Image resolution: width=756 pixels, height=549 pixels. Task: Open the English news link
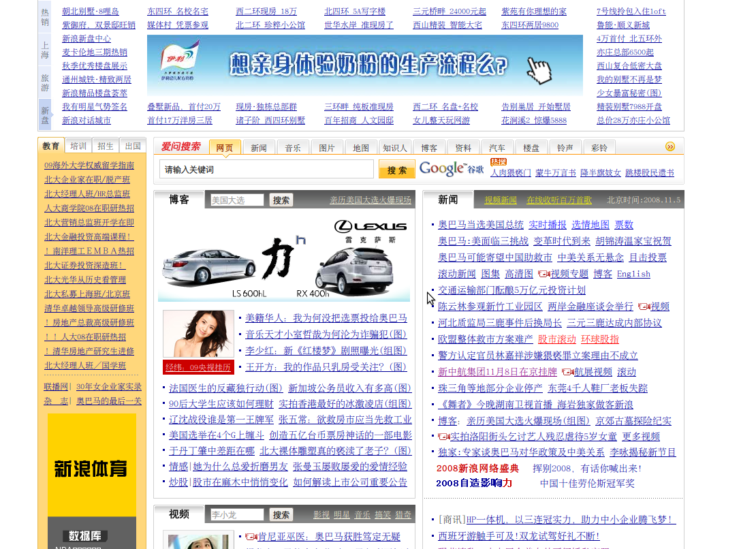[633, 274]
